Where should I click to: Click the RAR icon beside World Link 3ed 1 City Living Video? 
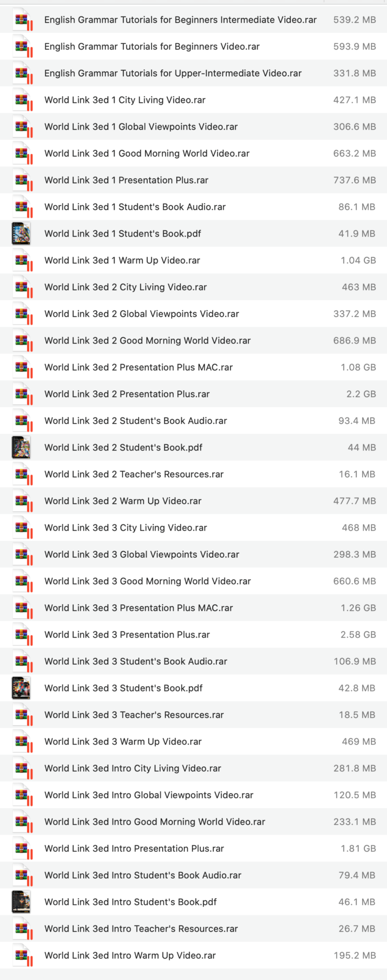tap(21, 100)
